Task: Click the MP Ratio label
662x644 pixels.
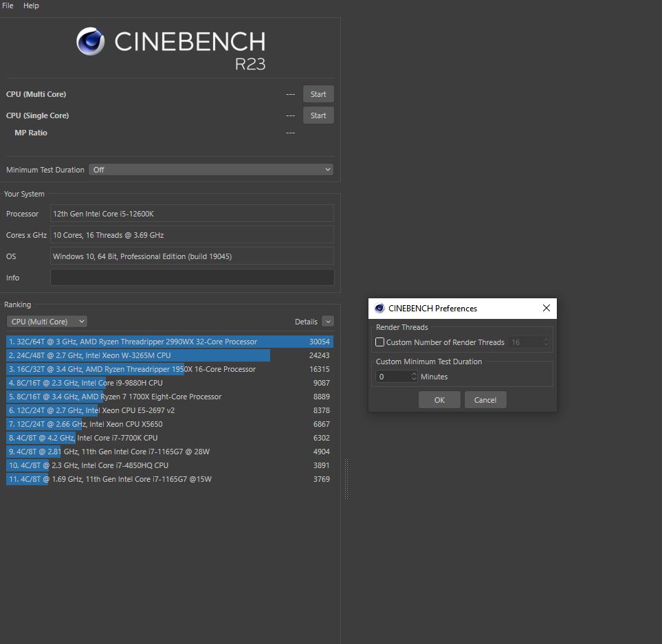Action: click(31, 133)
